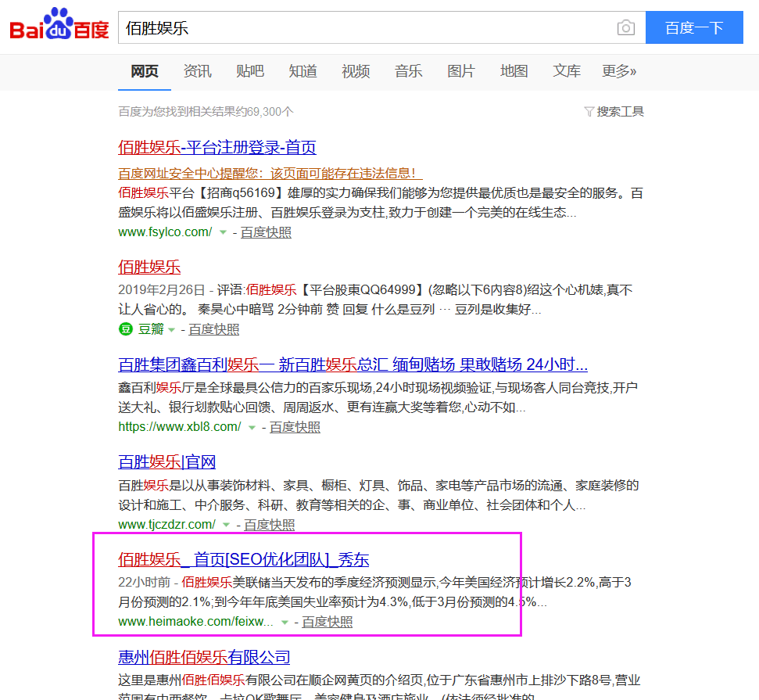The height and width of the screenshot is (700, 759).
Task: Open result 惠州佰胜佰娱乐有限公司
Action: pyautogui.click(x=204, y=657)
